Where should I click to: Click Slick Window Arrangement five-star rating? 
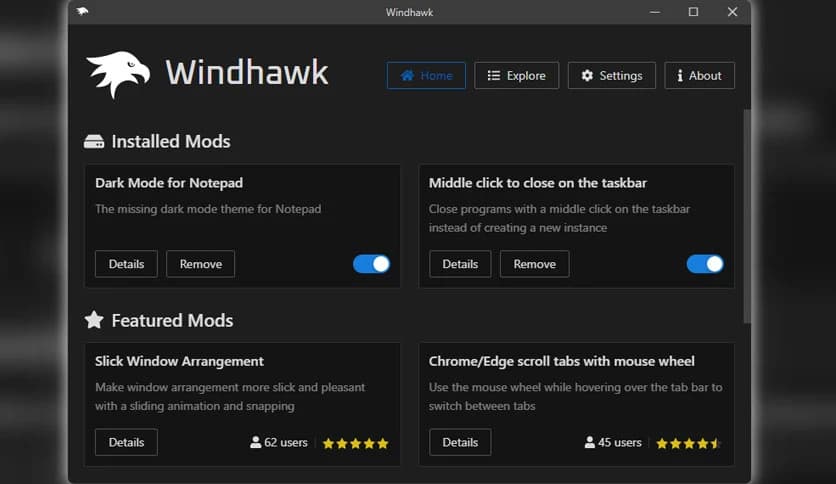point(356,443)
